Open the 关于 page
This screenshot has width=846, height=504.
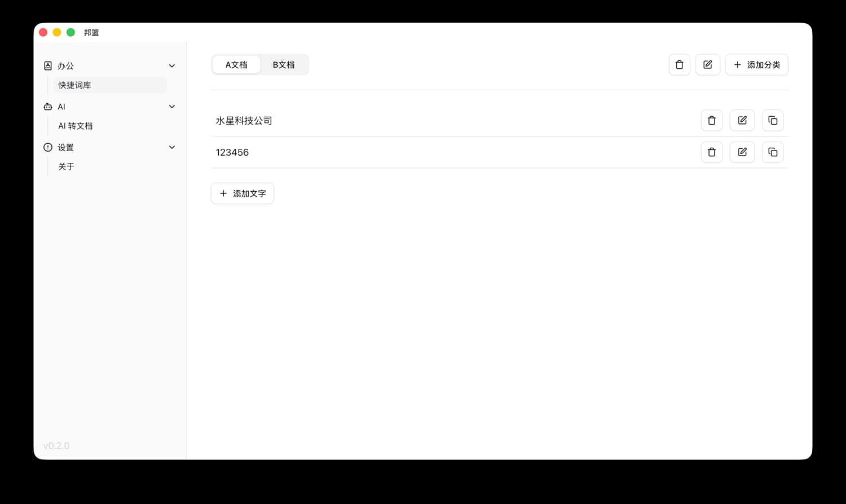(x=66, y=166)
